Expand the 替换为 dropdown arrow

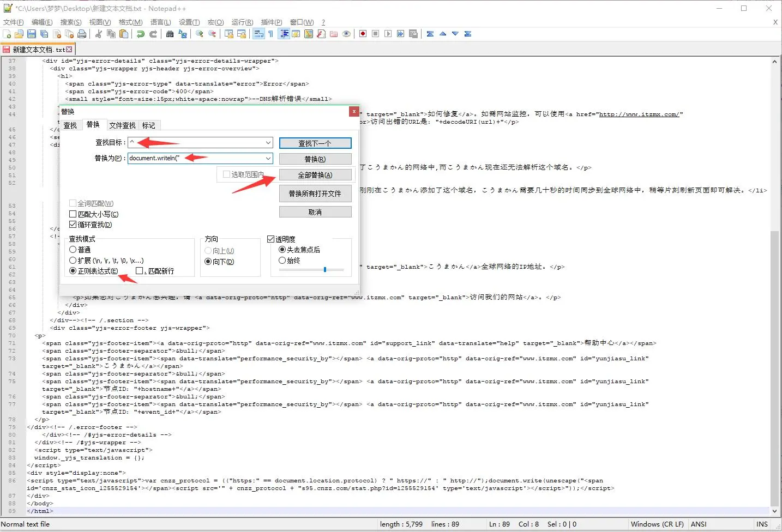268,158
